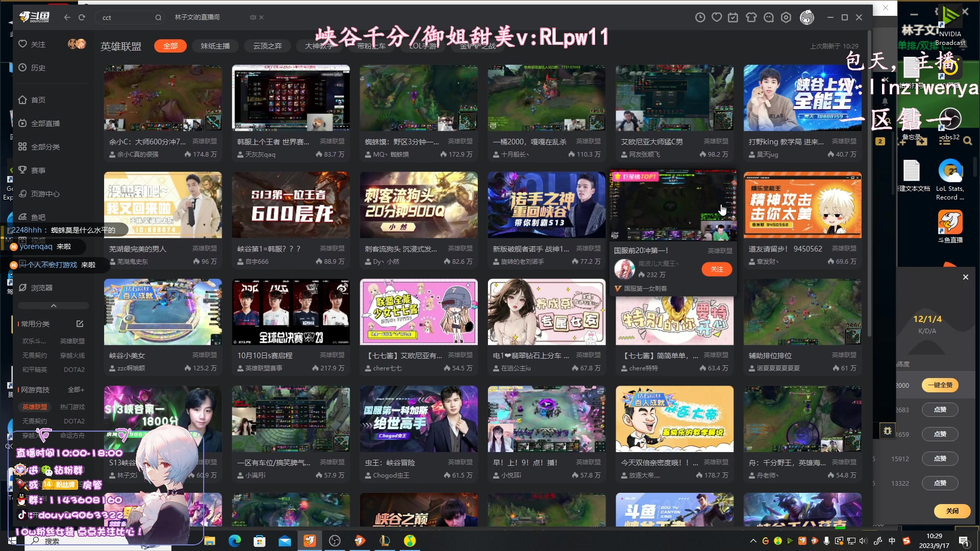Image resolution: width=980 pixels, height=551 pixels.
Task: Open messages via the chat bubble icon
Action: pos(768,17)
